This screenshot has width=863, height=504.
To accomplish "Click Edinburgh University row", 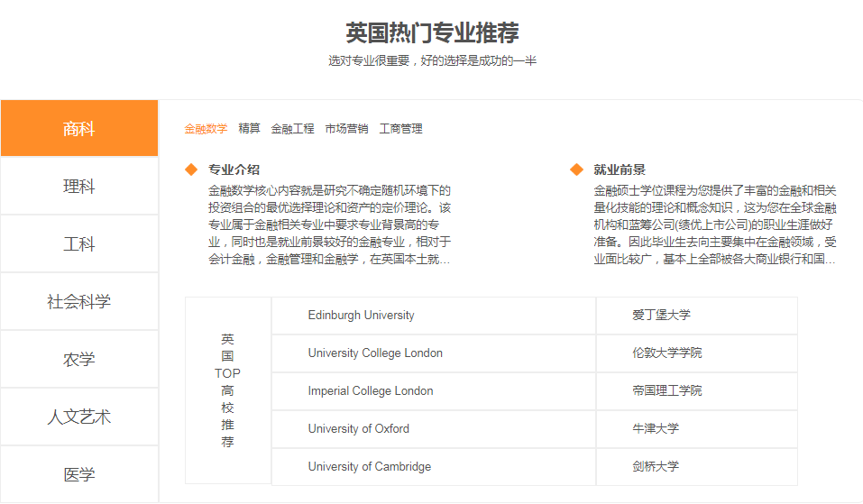I will coord(434,316).
